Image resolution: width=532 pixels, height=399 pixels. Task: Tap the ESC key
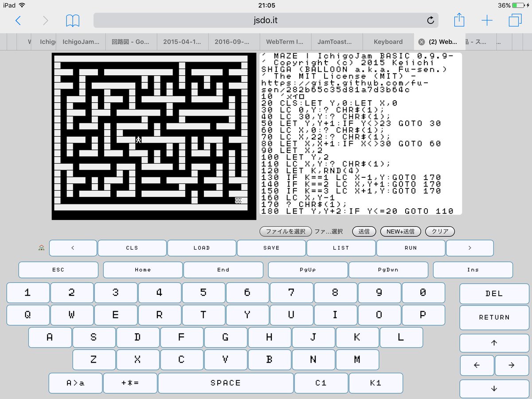58,270
